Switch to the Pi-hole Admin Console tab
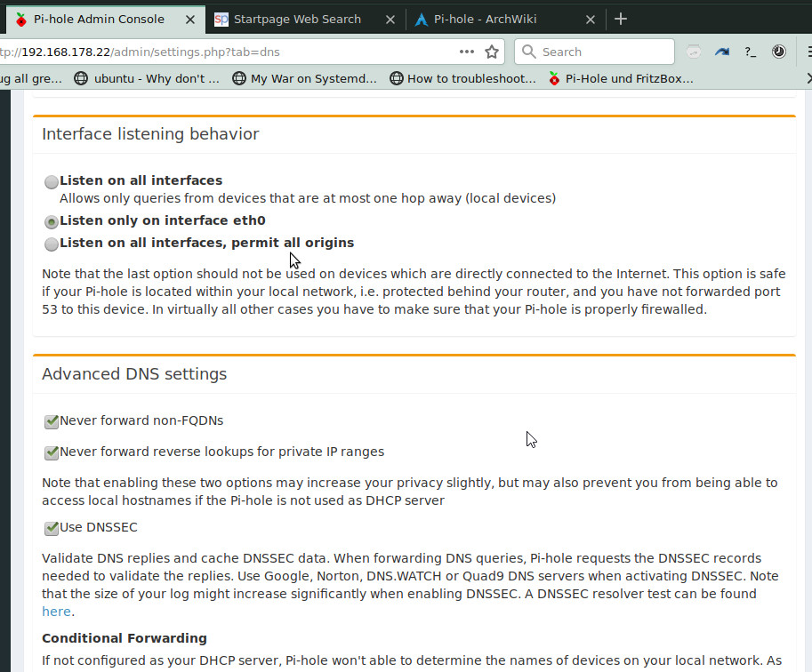The width and height of the screenshot is (812, 672). click(106, 20)
